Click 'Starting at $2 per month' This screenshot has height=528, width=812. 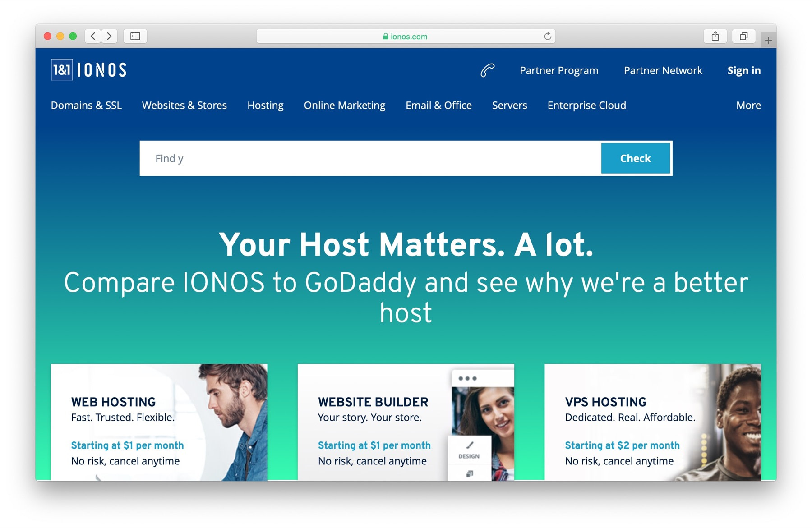point(622,445)
